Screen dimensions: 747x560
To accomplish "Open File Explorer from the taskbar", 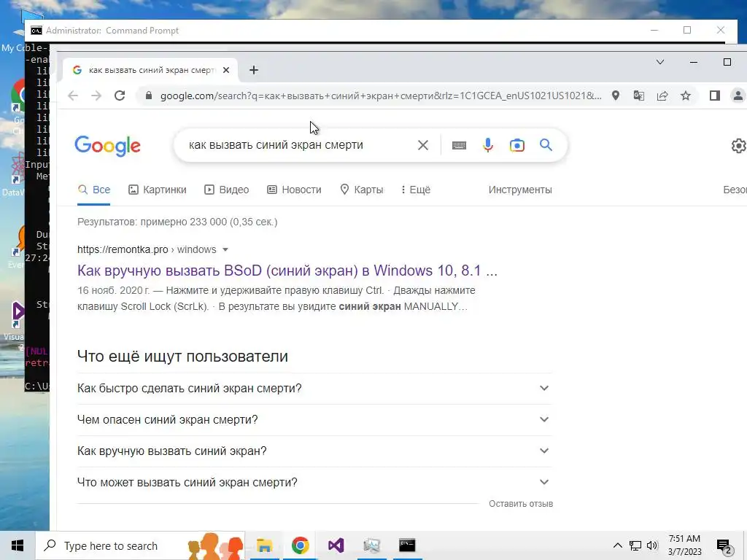I will [264, 545].
